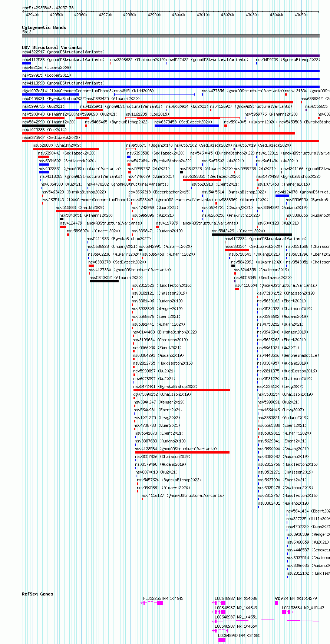The width and height of the screenshot is (330, 644).
Task: Open variant dgv1097e214 (1000GenomesConsortiumPhase3)
Action: (x=67, y=91)
